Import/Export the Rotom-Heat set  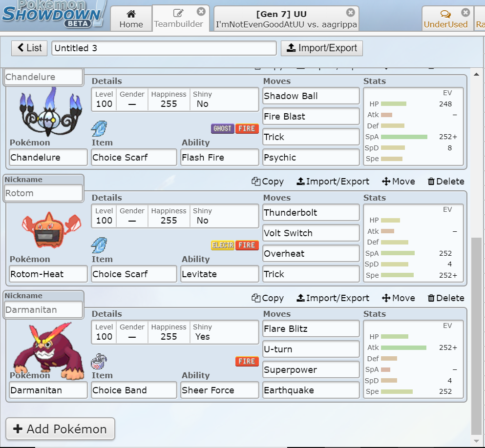click(x=333, y=182)
